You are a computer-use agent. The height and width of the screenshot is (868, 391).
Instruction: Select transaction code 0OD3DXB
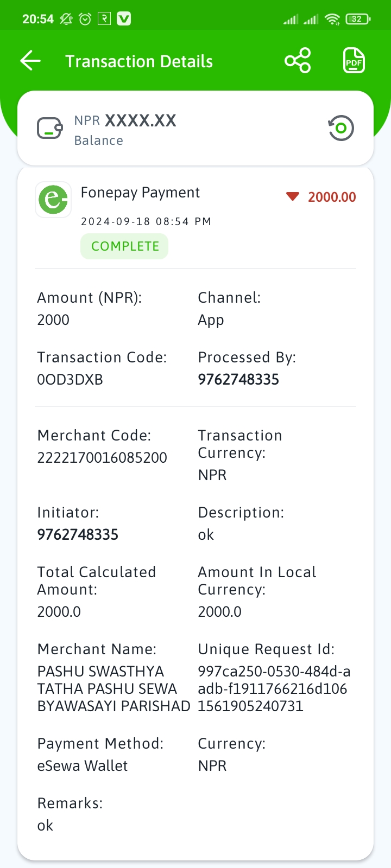point(70,379)
